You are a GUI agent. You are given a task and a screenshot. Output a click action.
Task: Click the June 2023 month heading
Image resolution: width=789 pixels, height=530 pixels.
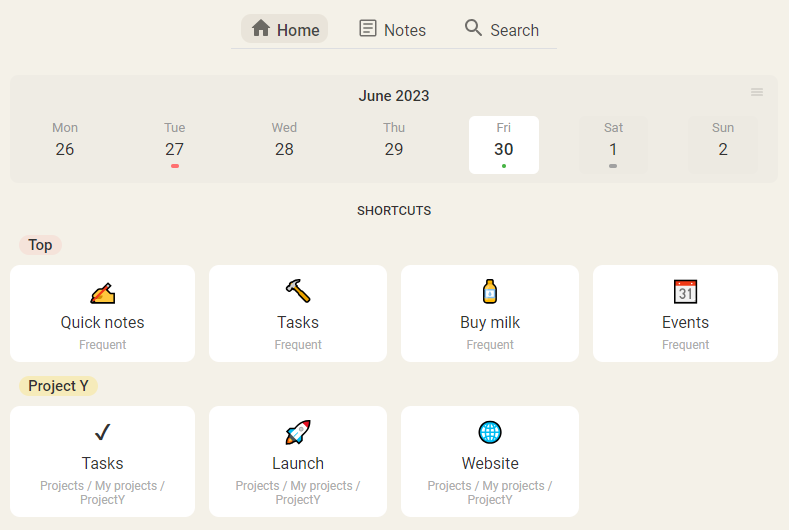point(394,96)
